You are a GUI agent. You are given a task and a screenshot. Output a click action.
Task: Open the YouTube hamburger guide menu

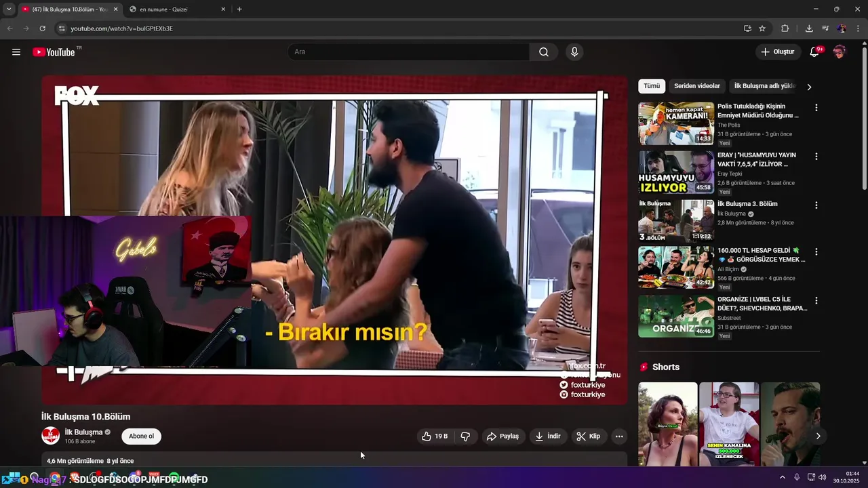coord(16,52)
